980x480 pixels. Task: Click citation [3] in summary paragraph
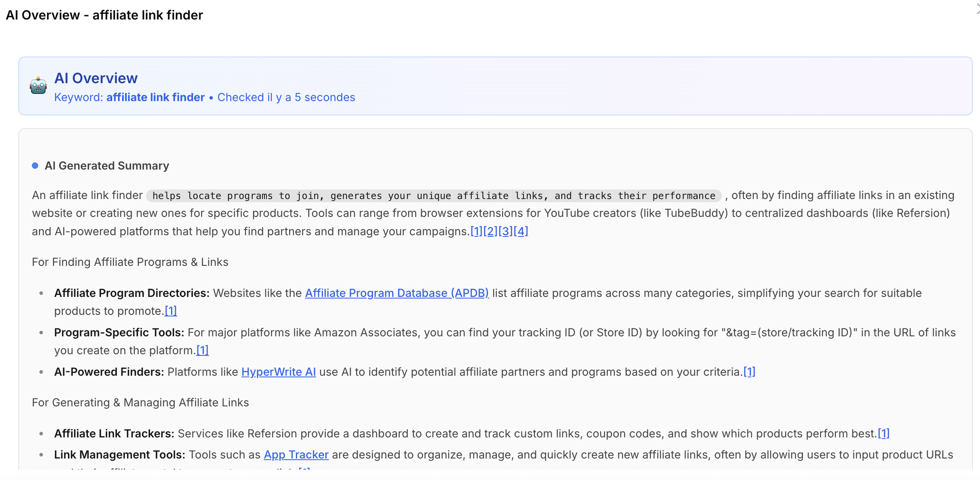click(x=506, y=231)
